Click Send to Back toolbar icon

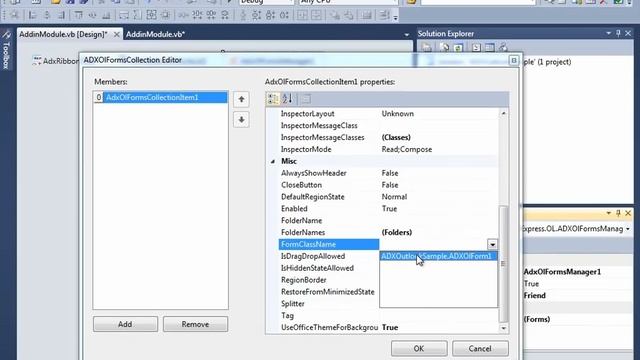(x=349, y=15)
